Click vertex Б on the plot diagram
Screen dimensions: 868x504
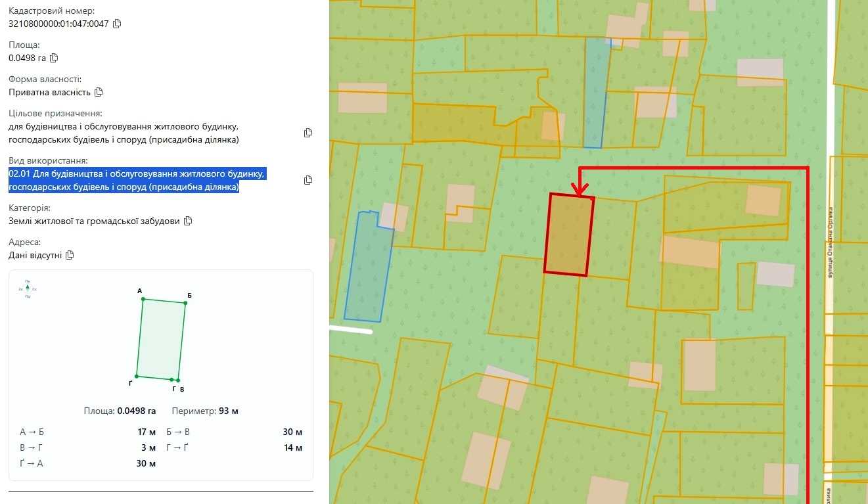click(x=185, y=304)
